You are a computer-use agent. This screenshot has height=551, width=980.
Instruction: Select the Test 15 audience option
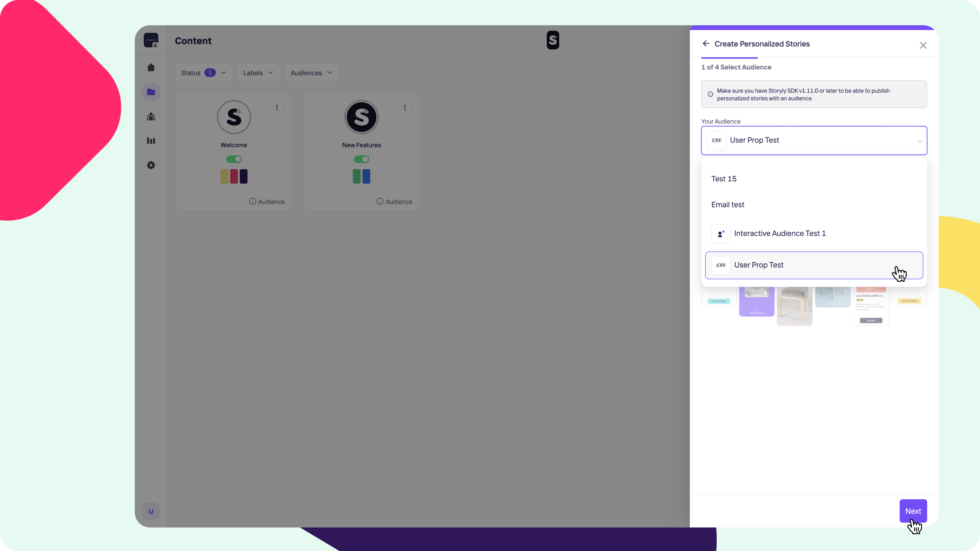[x=724, y=179]
